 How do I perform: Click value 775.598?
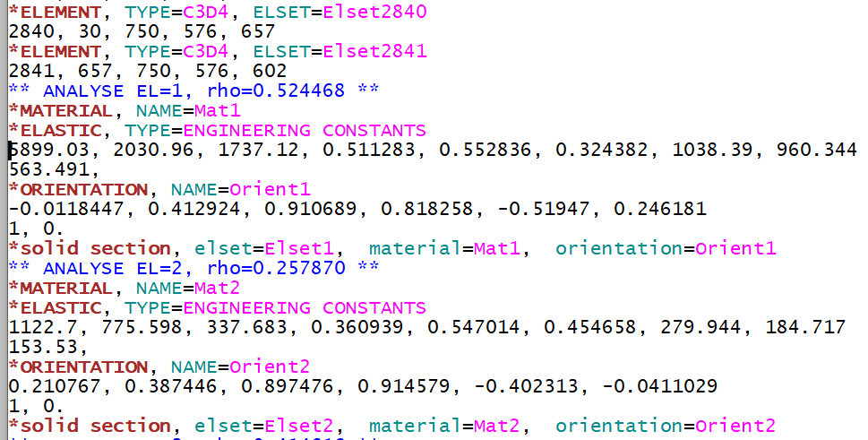point(142,327)
